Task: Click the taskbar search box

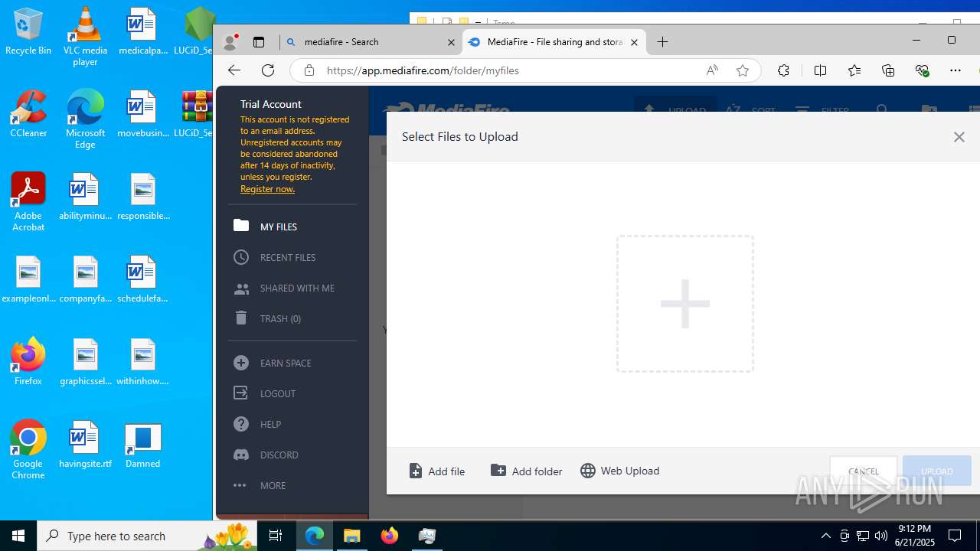Action: [147, 536]
